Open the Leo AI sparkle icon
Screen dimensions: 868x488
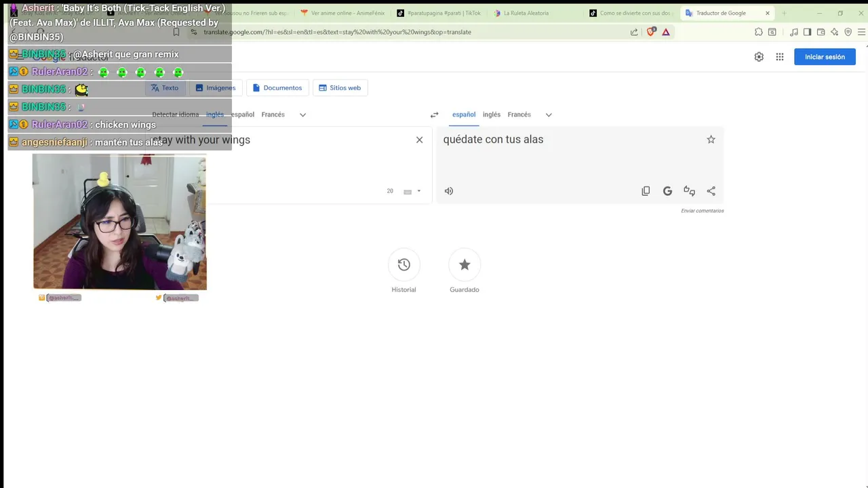click(834, 32)
